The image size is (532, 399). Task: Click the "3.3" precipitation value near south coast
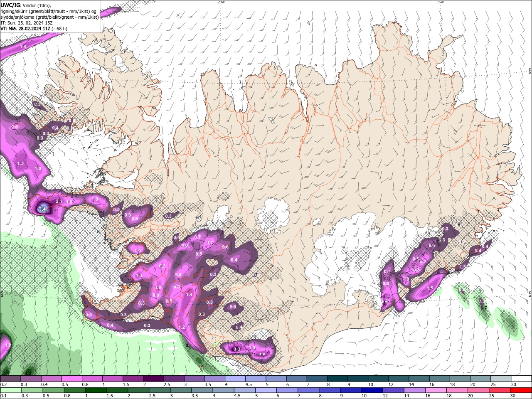click(237, 349)
